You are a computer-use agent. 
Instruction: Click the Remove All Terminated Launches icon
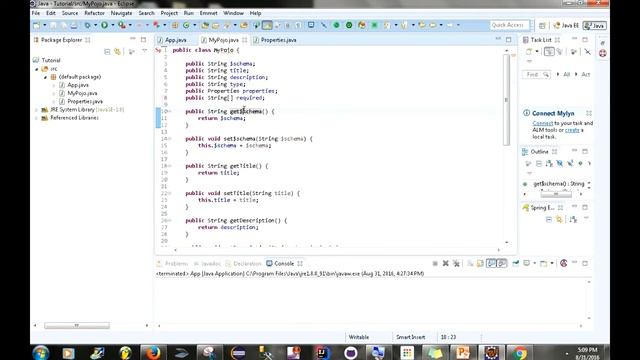point(456,264)
